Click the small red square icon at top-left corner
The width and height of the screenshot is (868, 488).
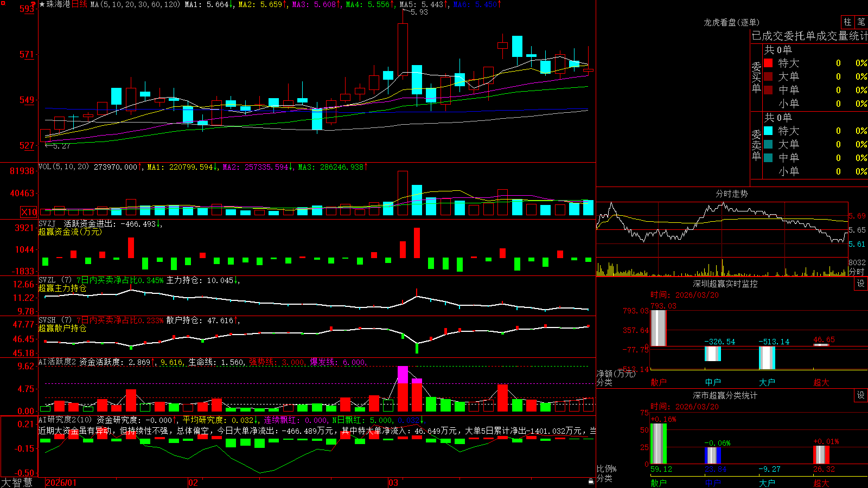2,2
